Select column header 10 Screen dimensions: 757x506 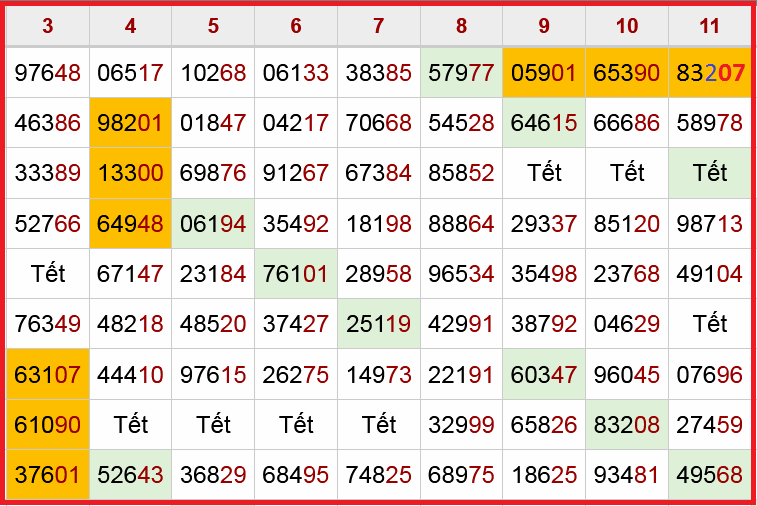coord(627,26)
